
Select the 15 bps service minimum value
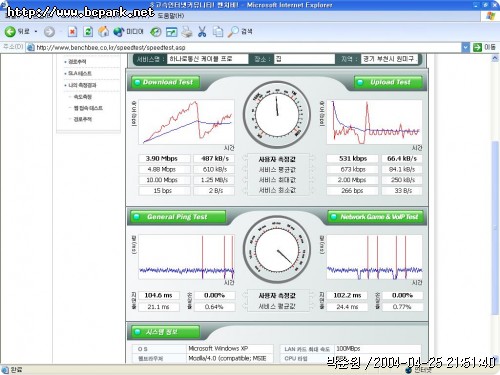point(164,191)
